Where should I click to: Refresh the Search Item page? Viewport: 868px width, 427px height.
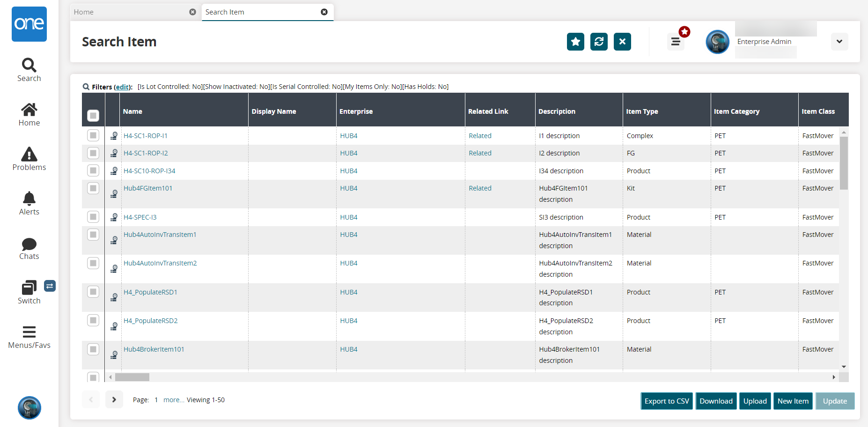point(599,42)
